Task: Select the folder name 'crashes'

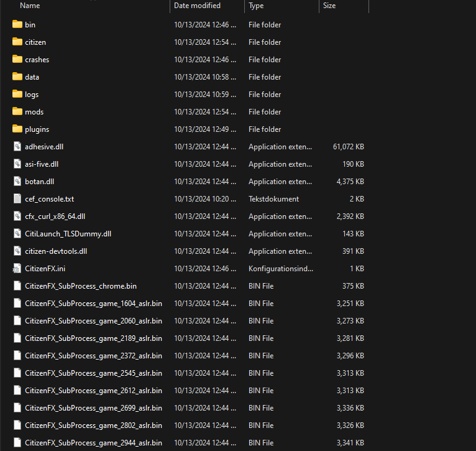Action: click(x=37, y=60)
